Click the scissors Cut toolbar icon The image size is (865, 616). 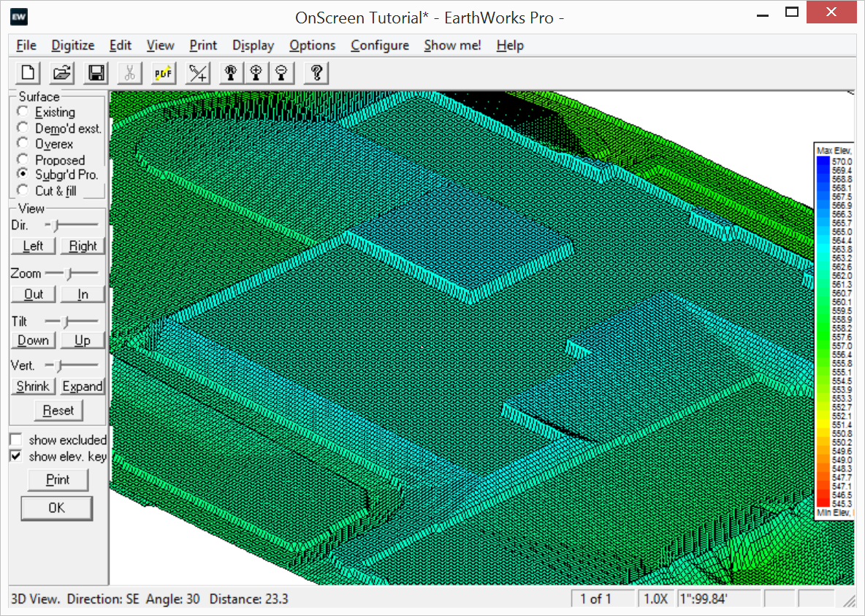coord(129,73)
